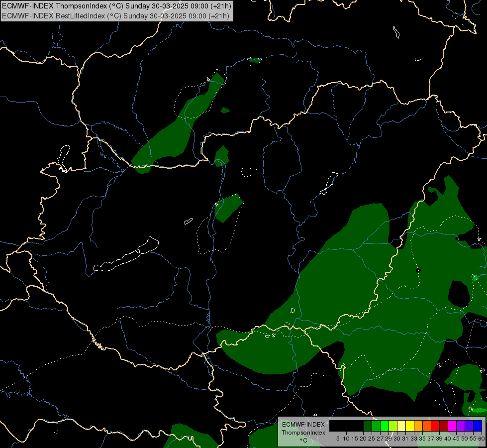
Task: Select the orange 33–35 legend swatch
Action: pos(418,426)
